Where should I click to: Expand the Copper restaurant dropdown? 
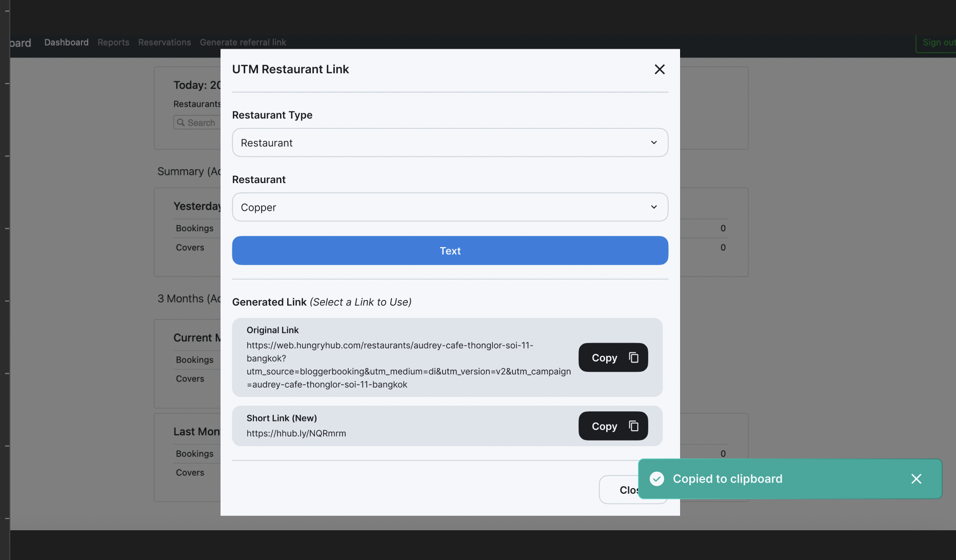click(x=450, y=207)
